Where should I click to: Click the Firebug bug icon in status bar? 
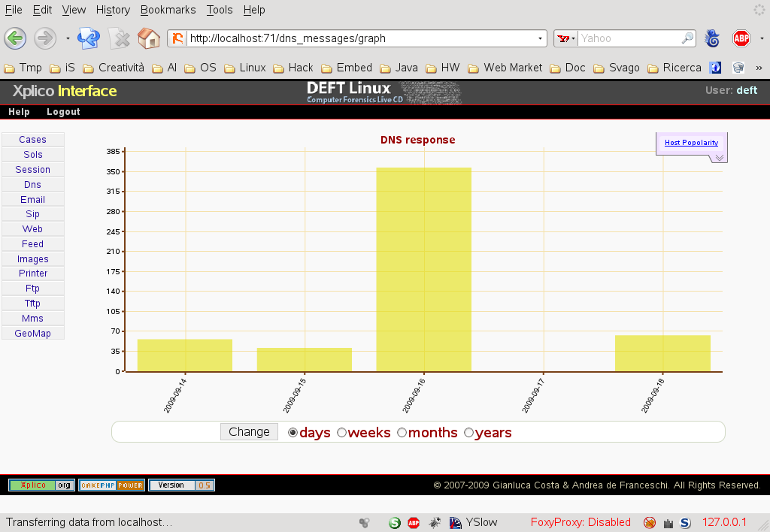point(435,522)
